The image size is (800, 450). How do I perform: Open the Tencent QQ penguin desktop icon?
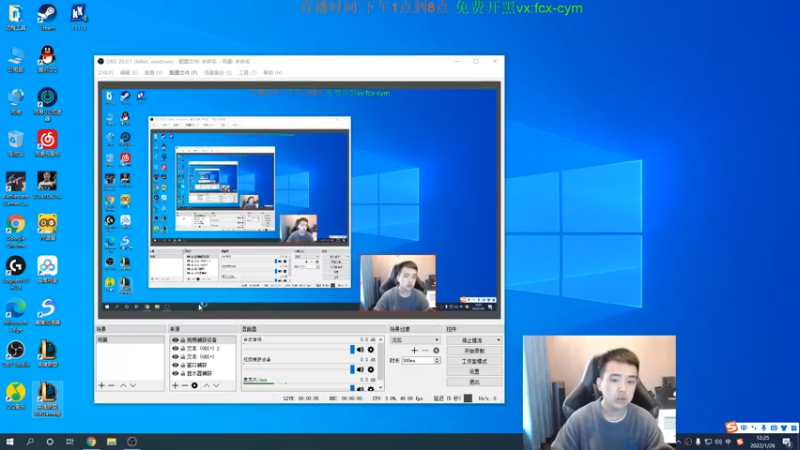point(47,59)
